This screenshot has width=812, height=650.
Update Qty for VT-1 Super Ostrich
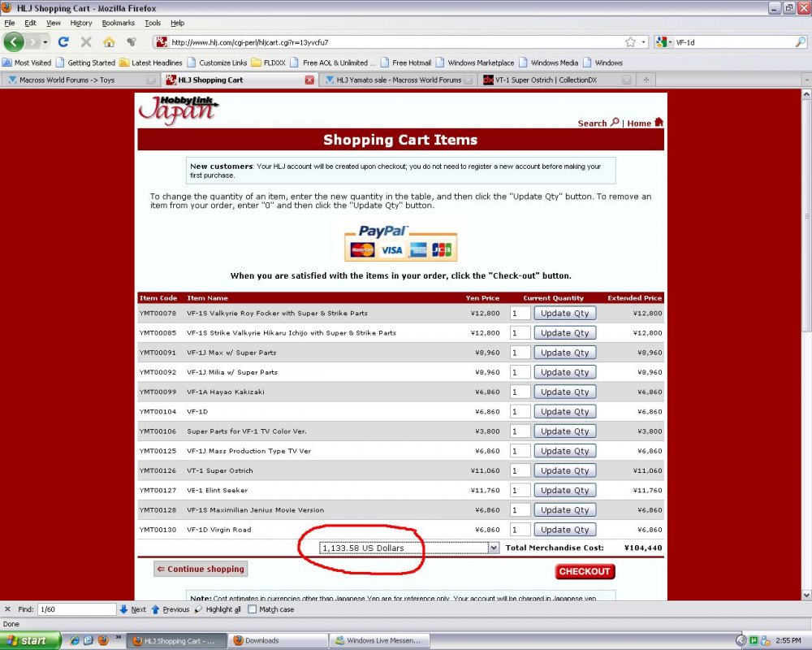pos(564,470)
